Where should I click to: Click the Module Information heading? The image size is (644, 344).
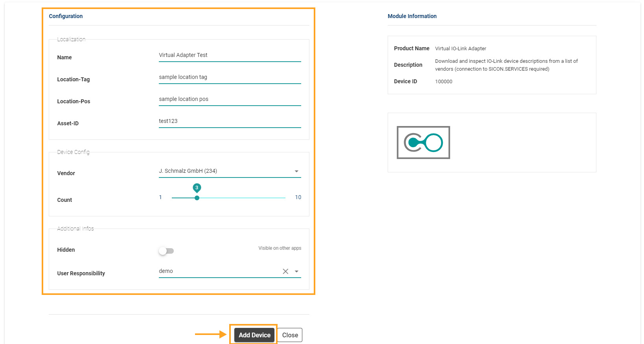tap(412, 16)
